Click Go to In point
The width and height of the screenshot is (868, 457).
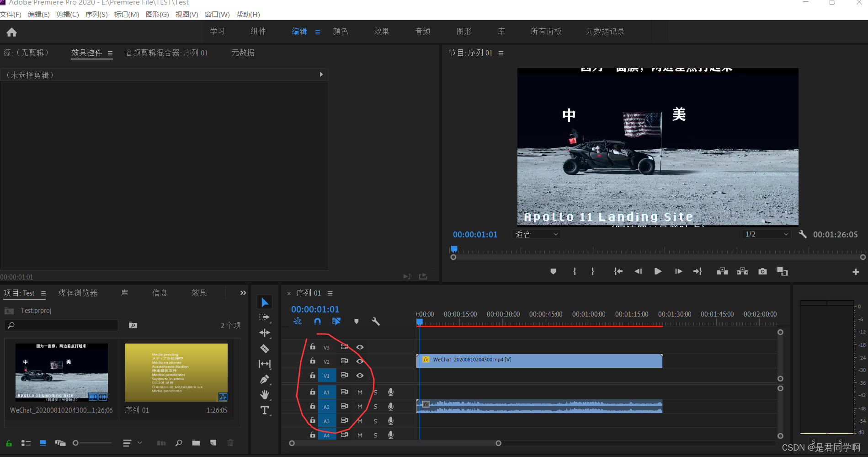[x=618, y=271]
